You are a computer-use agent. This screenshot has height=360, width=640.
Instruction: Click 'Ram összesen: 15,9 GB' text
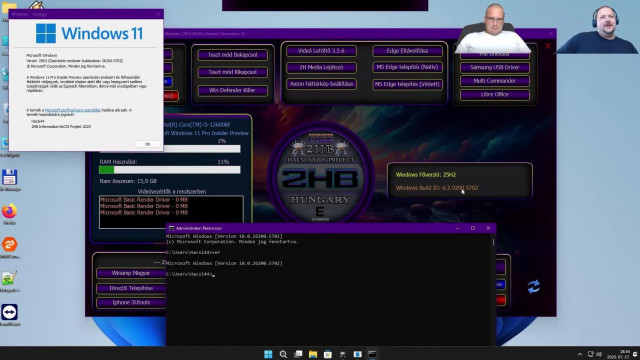128,181
